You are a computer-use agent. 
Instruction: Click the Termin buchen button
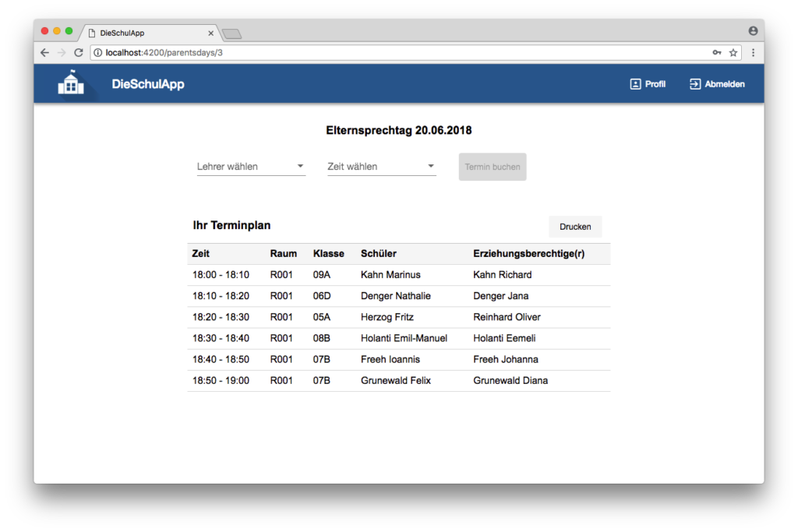(x=493, y=167)
